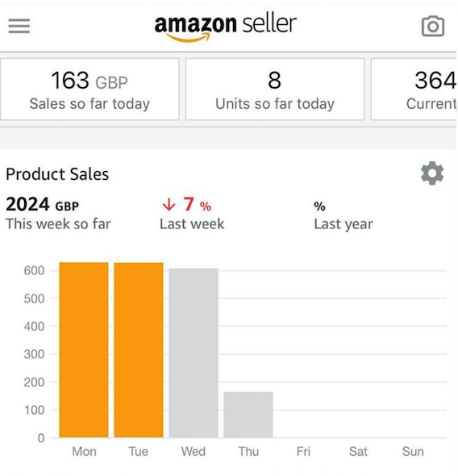Tap the Sat label on chart axis

pos(358,452)
